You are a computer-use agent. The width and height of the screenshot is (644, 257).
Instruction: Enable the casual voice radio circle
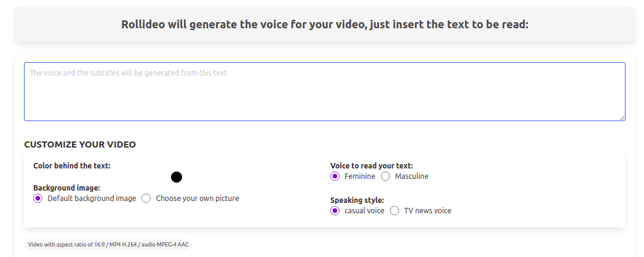(335, 211)
